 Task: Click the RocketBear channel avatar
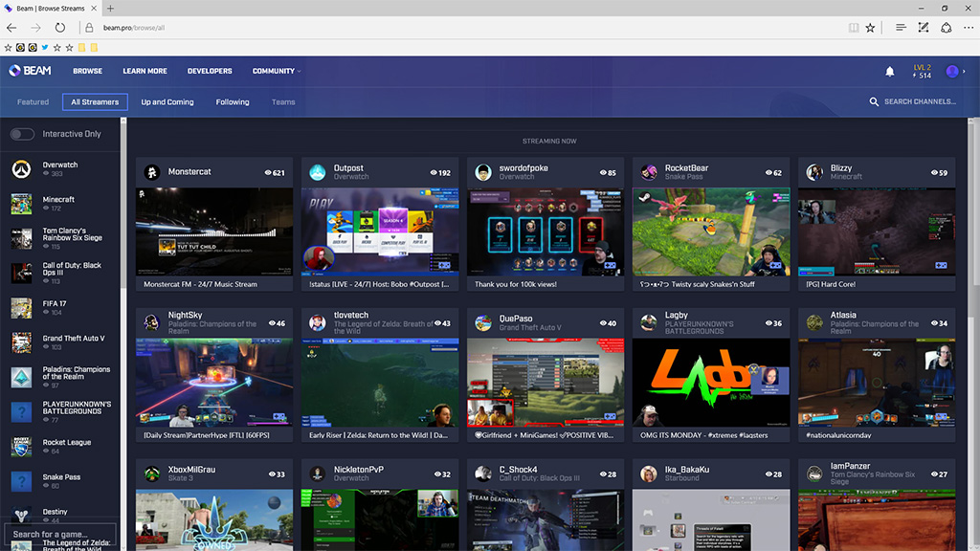[649, 172]
